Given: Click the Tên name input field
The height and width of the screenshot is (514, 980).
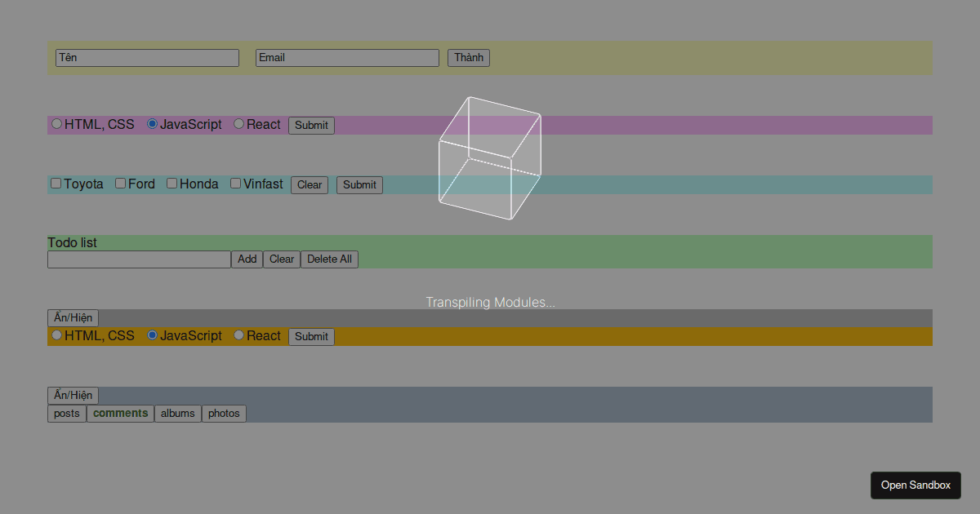Looking at the screenshot, I should point(147,58).
